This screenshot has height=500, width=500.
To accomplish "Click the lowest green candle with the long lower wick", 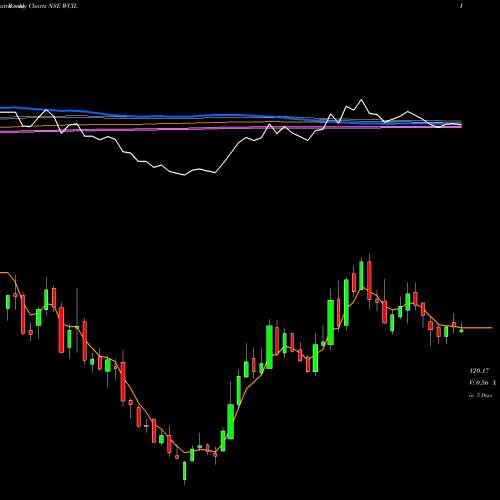I will click(x=184, y=471).
